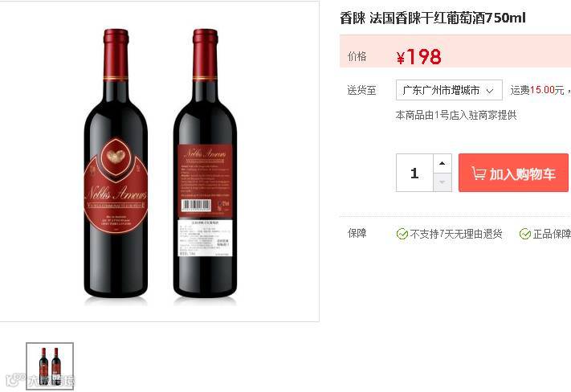Click the 本商品由1号店入驻商家提供 merchant notice

point(456,115)
